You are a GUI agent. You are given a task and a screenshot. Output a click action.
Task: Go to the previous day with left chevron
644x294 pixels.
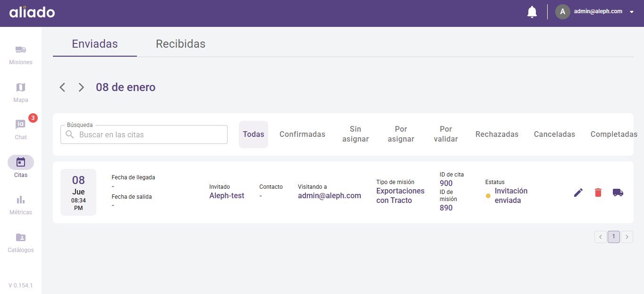[62, 87]
